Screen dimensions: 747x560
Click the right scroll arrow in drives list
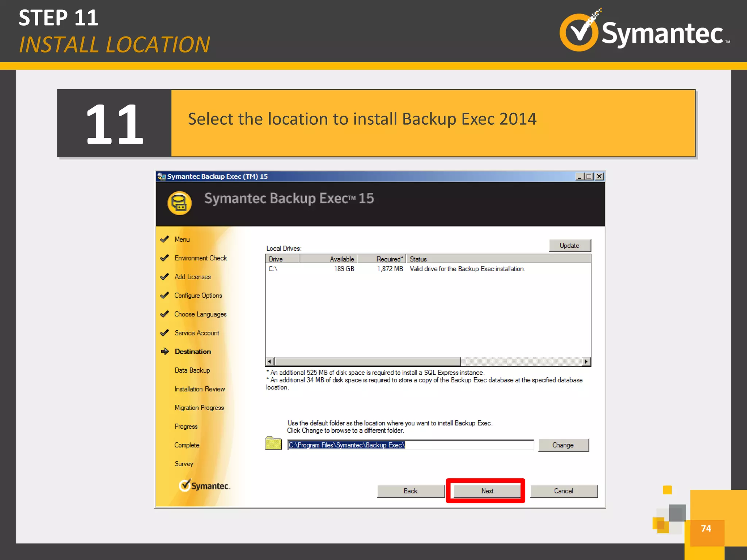point(586,362)
